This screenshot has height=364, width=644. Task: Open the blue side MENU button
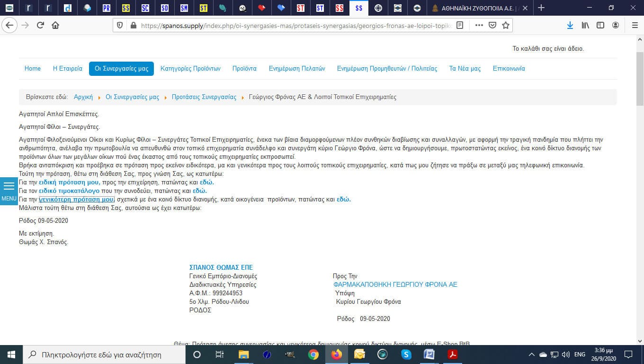coord(9,191)
